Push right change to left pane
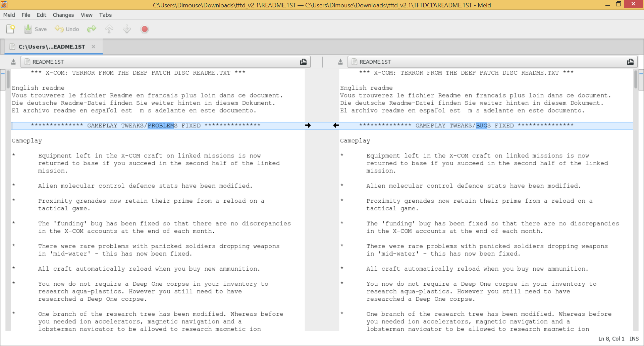This screenshot has height=346, width=644. (336, 125)
